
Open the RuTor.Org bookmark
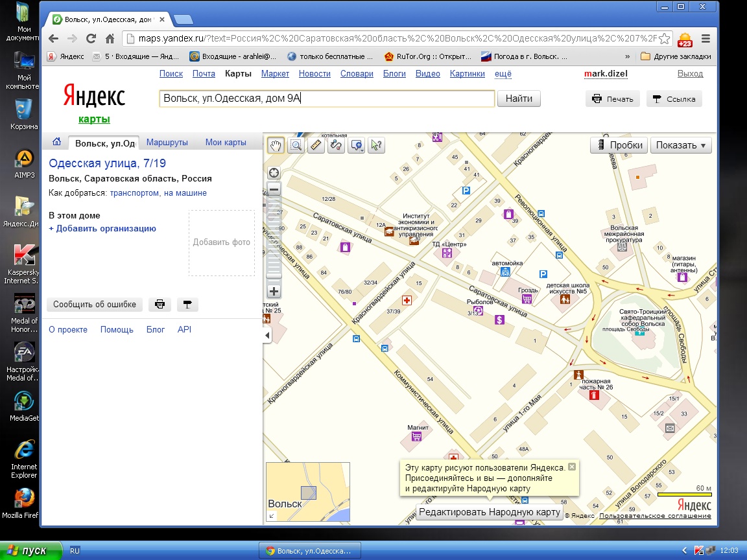pos(428,56)
